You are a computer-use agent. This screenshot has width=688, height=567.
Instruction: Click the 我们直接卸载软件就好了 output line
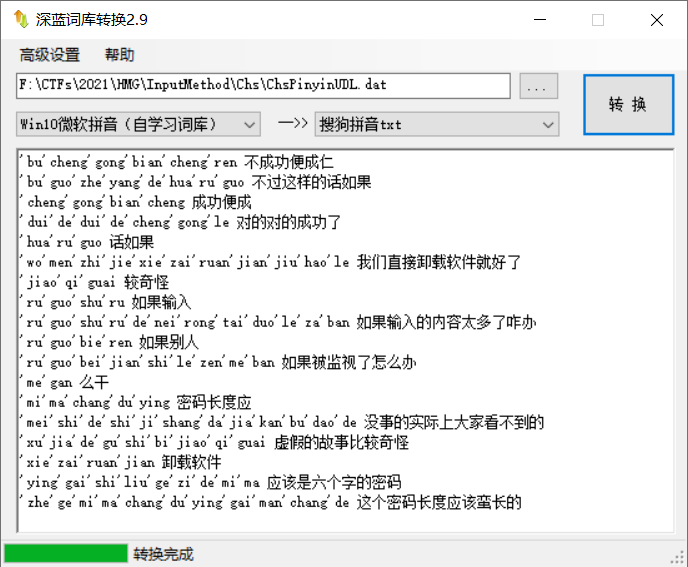(270, 262)
